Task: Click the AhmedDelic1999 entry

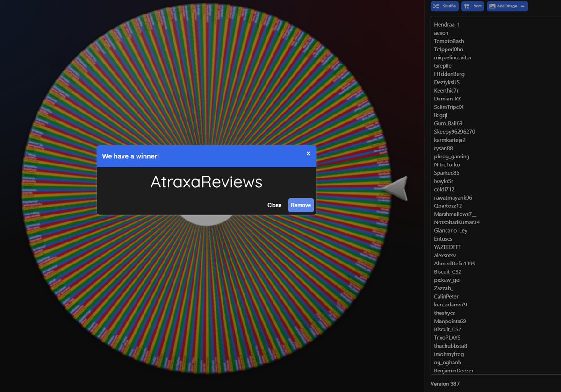Action: pos(454,264)
